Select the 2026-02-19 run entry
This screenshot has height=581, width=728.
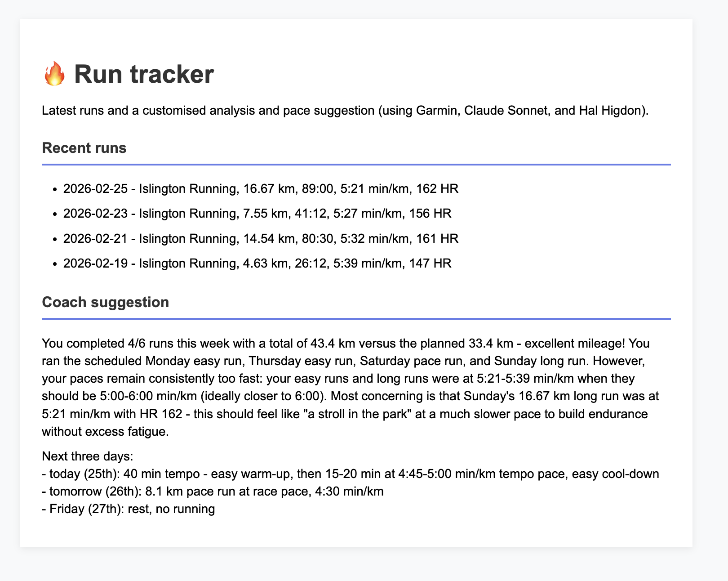click(x=257, y=263)
